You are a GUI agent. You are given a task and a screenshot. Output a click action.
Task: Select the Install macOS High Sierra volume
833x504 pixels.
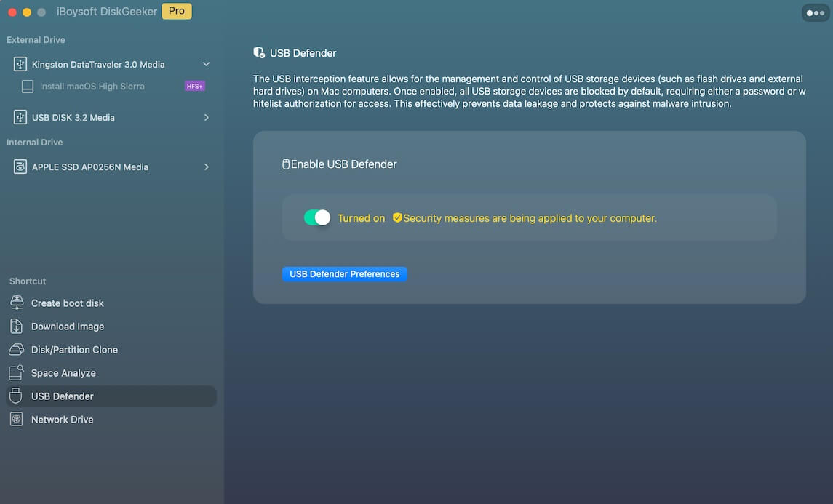(92, 87)
